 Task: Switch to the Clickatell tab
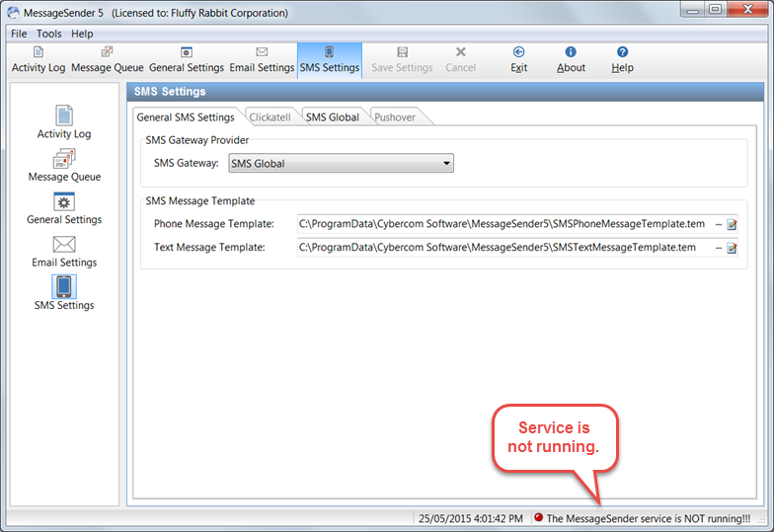[x=271, y=117]
